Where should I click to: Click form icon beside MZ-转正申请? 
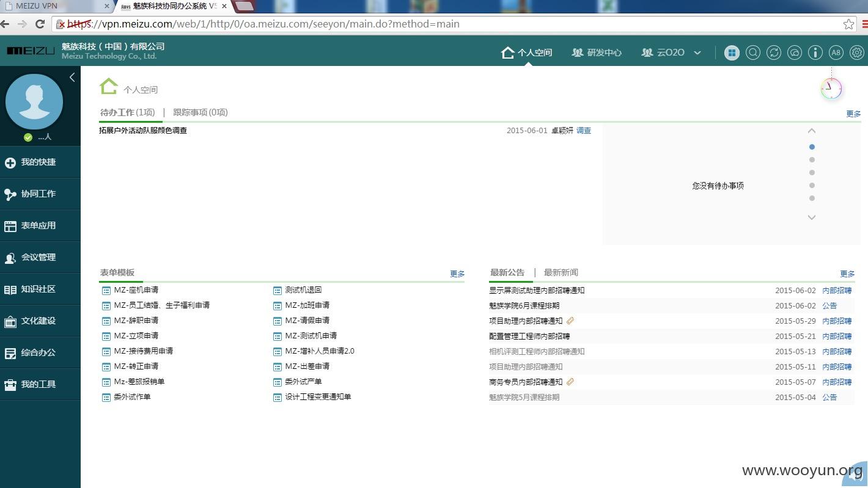pos(106,367)
